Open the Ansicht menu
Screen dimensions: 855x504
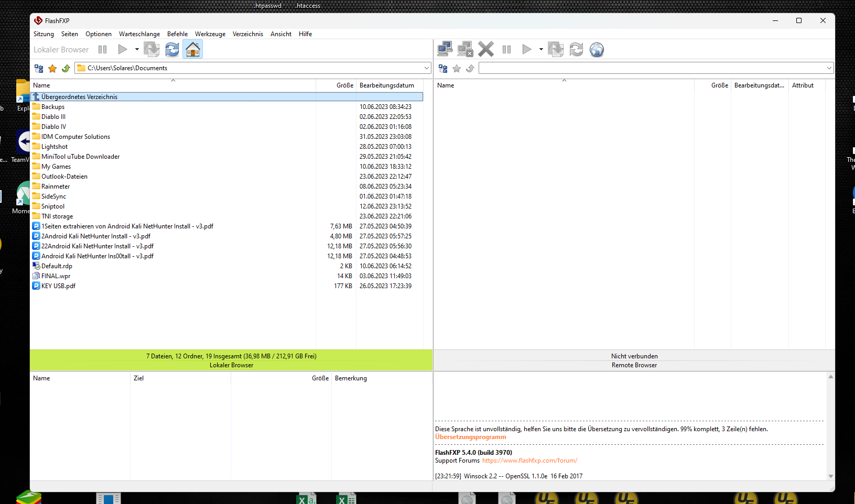pyautogui.click(x=281, y=34)
